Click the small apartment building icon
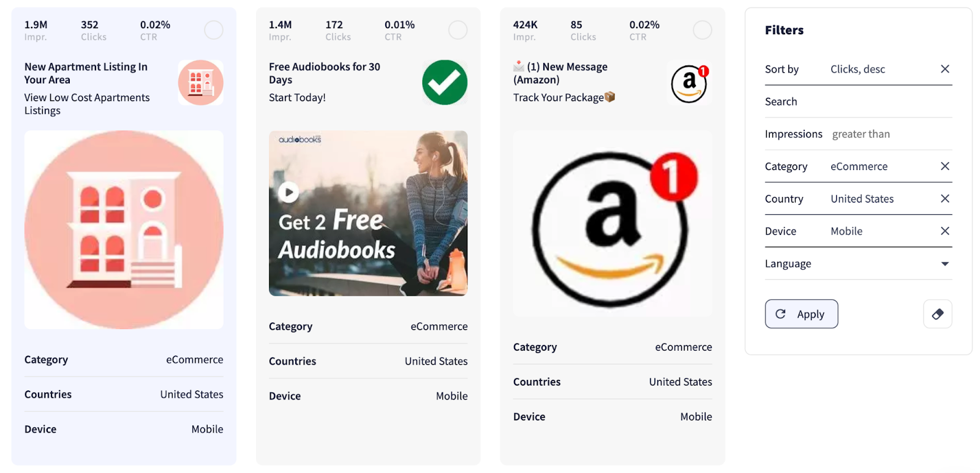980x473 pixels. coord(200,83)
